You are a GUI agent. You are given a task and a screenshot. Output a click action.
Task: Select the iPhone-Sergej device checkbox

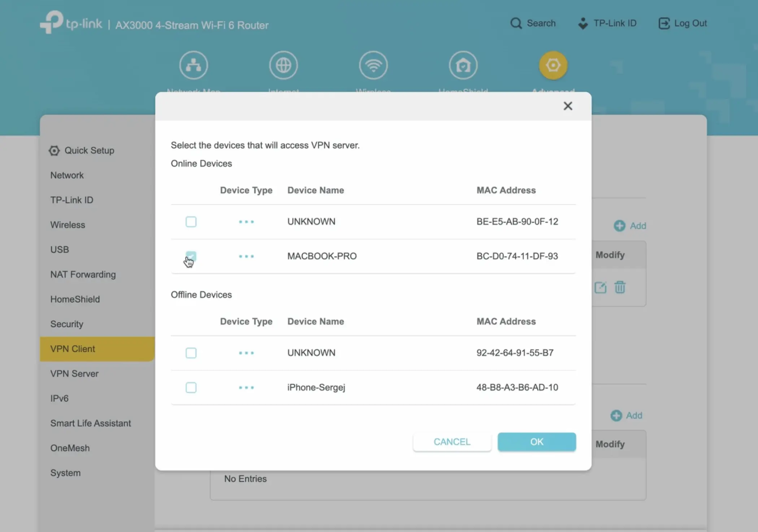pyautogui.click(x=191, y=387)
